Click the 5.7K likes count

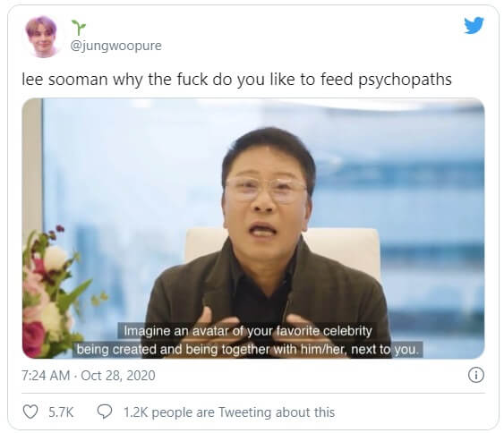[x=61, y=412]
